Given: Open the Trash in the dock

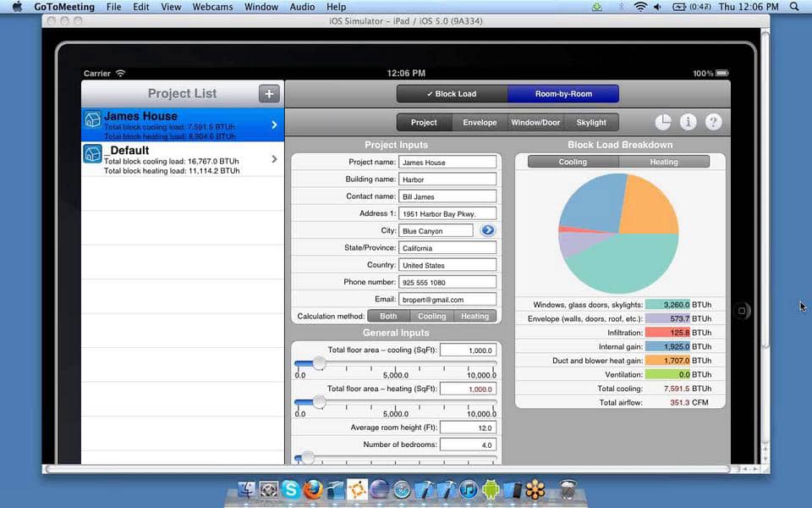Looking at the screenshot, I should (x=568, y=489).
